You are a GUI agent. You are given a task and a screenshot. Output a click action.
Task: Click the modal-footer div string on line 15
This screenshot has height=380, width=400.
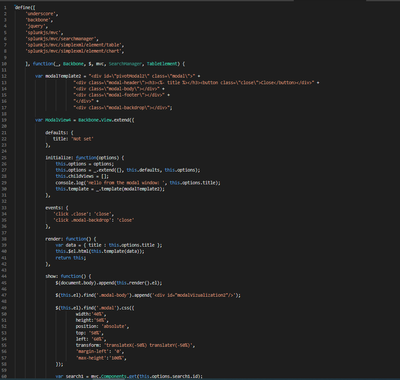point(120,95)
